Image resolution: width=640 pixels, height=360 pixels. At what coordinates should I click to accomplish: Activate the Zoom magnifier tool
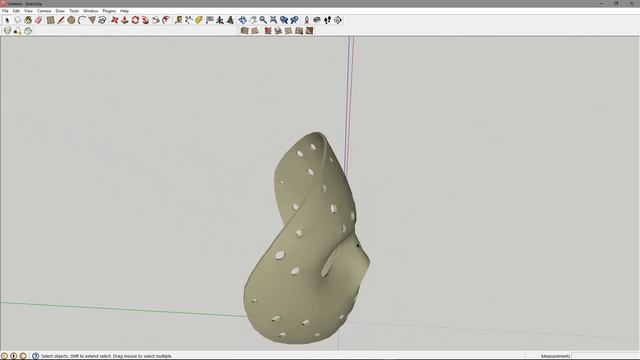point(263,20)
